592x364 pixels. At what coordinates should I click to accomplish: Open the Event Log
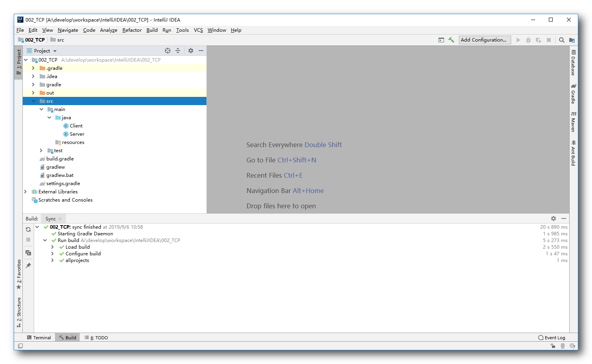(x=552, y=338)
